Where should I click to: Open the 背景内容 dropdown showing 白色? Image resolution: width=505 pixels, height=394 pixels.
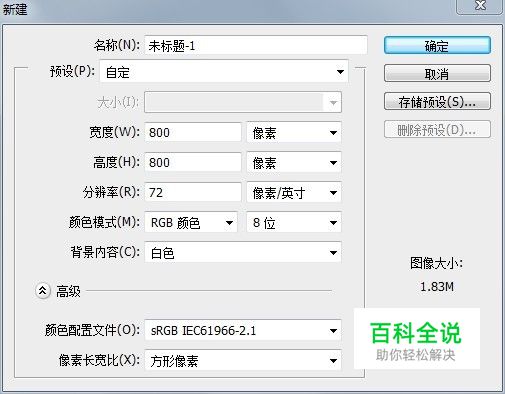(x=243, y=252)
